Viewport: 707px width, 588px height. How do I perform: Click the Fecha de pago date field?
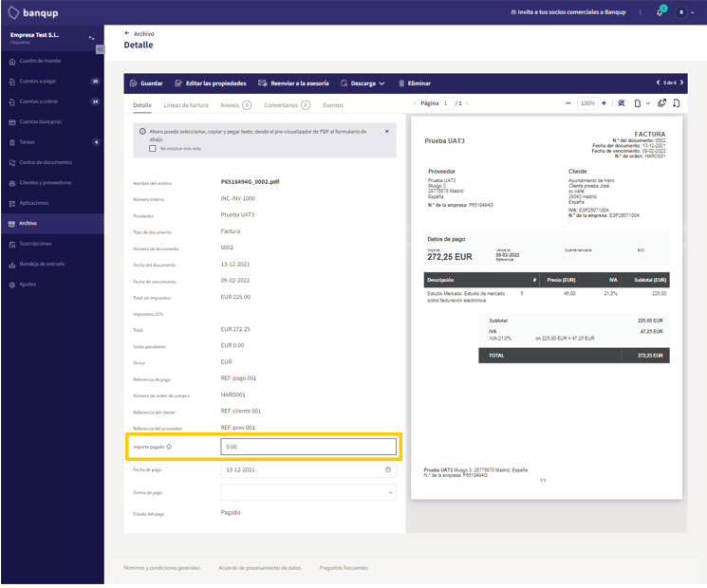(x=308, y=470)
